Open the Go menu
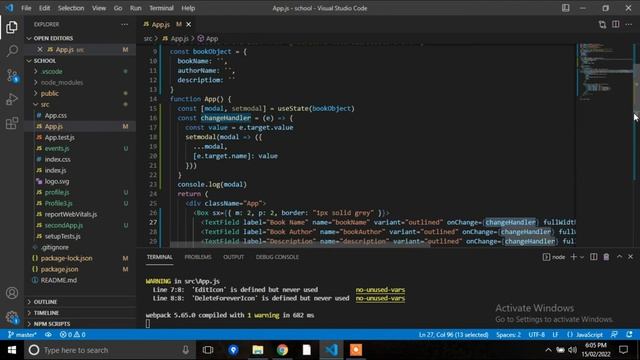 118,8
